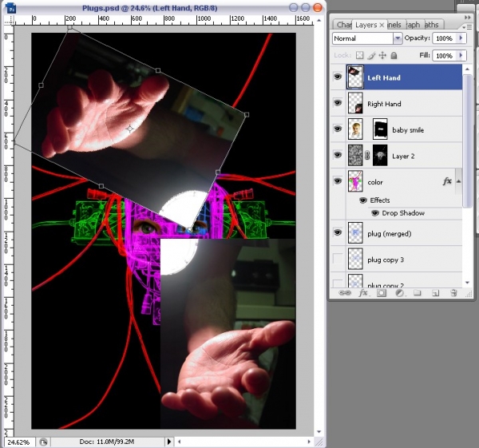Click zoom percentage field 24.62%
479x448 pixels.
tap(18, 442)
